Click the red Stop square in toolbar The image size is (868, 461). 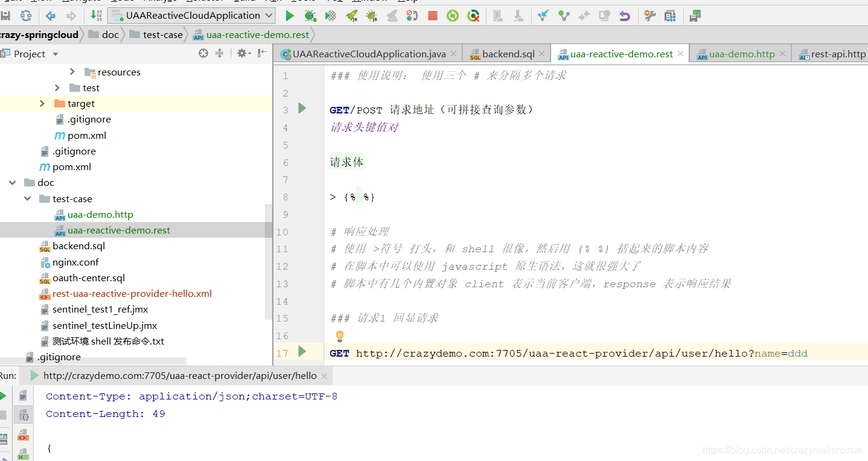[433, 16]
